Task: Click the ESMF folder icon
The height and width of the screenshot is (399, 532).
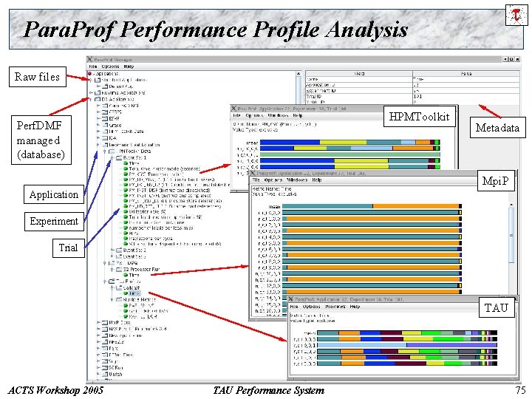Action: point(105,118)
